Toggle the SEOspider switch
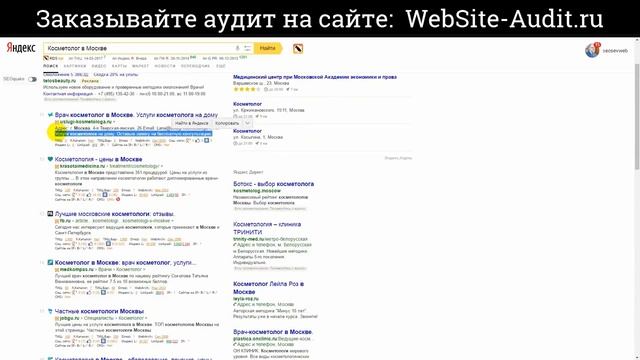The image size is (640, 360). click(32, 79)
